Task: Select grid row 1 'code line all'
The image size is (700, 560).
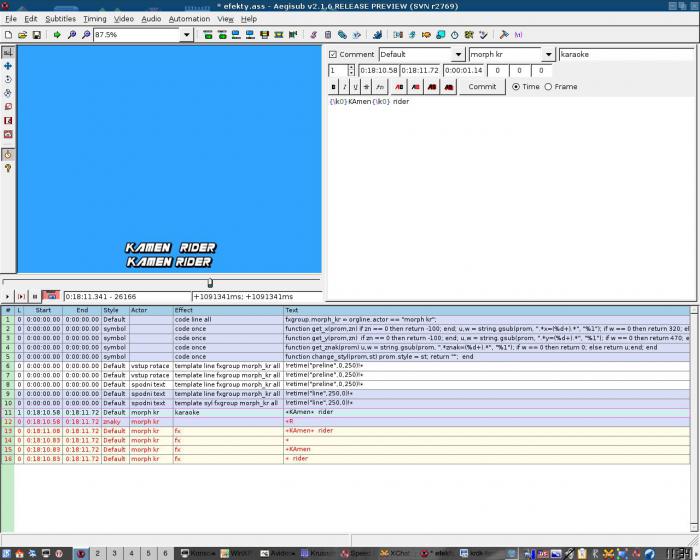Action: [346, 319]
